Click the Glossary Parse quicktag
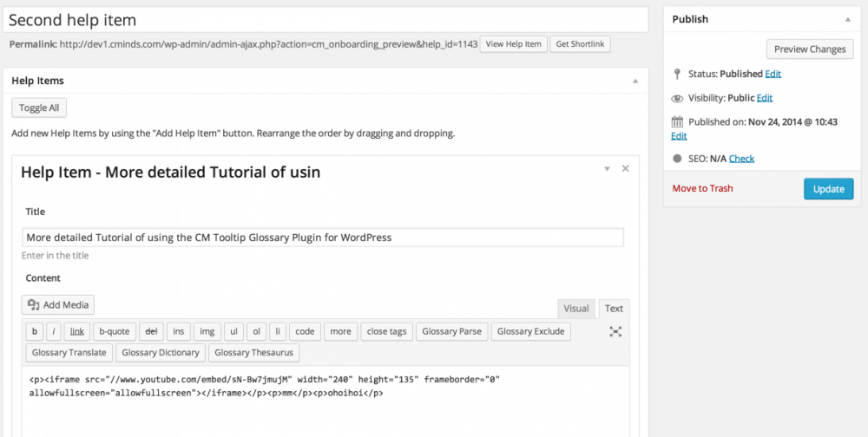Screen dimensions: 868x437 (x=451, y=331)
